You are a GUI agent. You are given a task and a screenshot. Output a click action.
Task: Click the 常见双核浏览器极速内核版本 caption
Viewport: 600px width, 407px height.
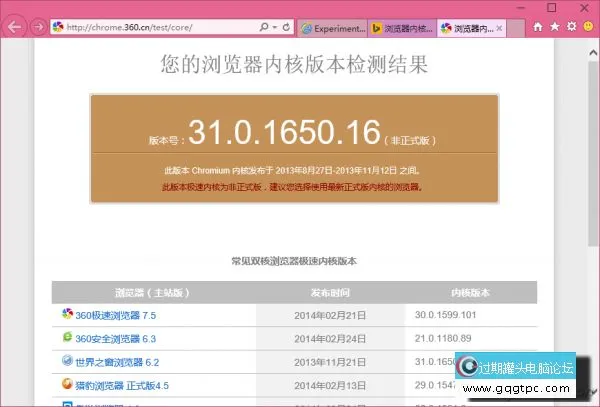tap(294, 261)
